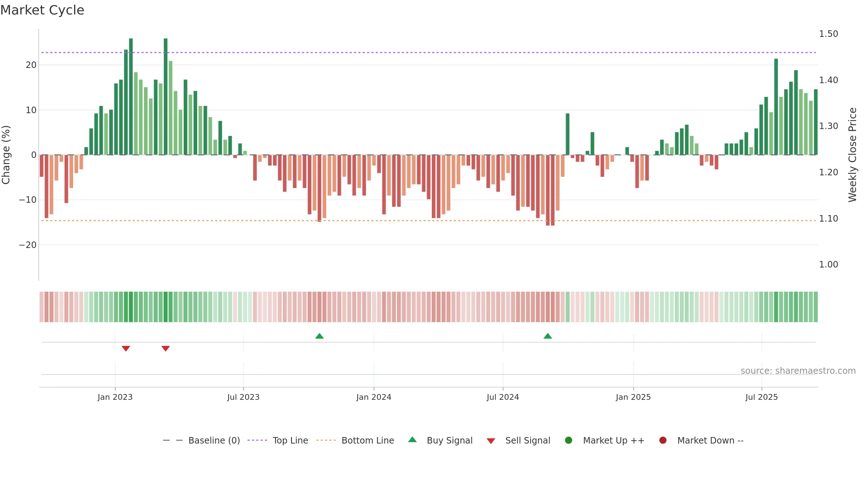Toggle the Market Up ++ legend entry
The height and width of the screenshot is (488, 868).
[604, 440]
